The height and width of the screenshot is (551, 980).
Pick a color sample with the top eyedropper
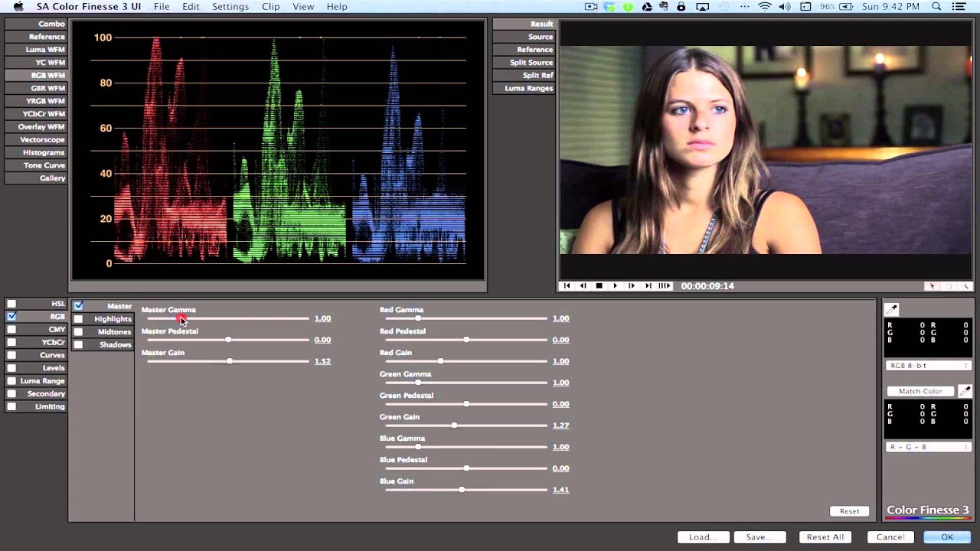tap(891, 309)
